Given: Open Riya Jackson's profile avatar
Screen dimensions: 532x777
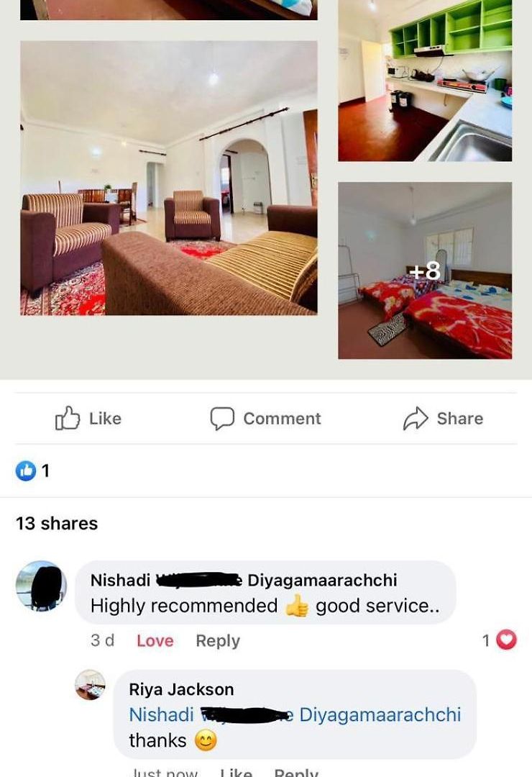Looking at the screenshot, I should coord(90,684).
